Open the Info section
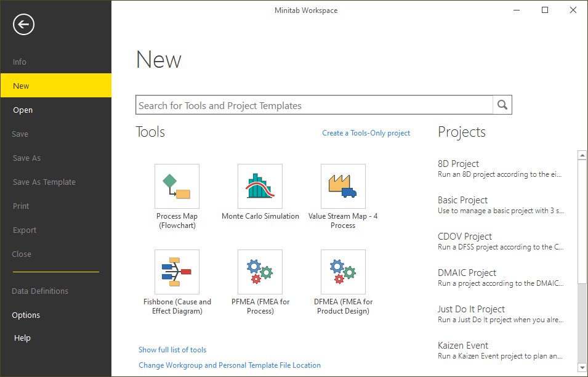 pos(19,62)
